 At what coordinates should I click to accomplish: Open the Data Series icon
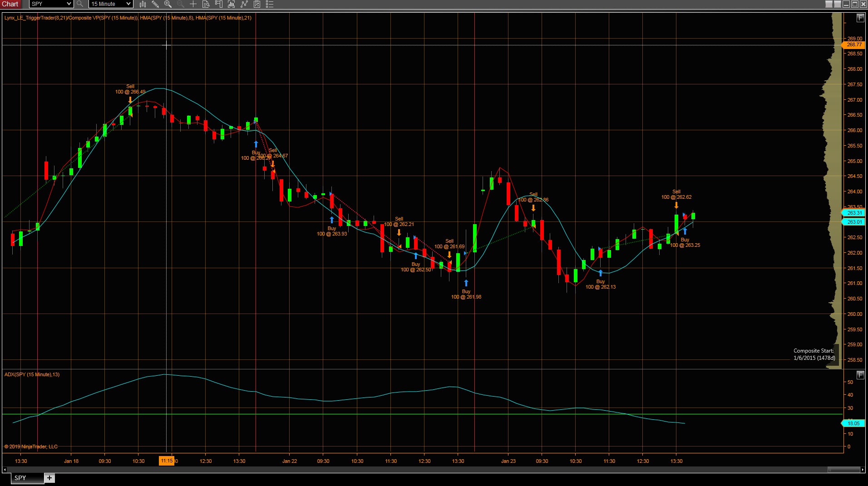pos(231,4)
